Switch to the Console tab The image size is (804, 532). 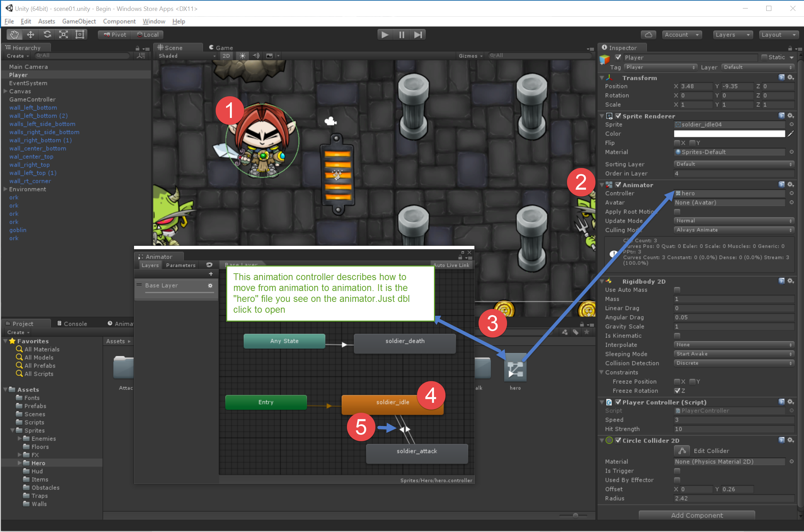[72, 324]
